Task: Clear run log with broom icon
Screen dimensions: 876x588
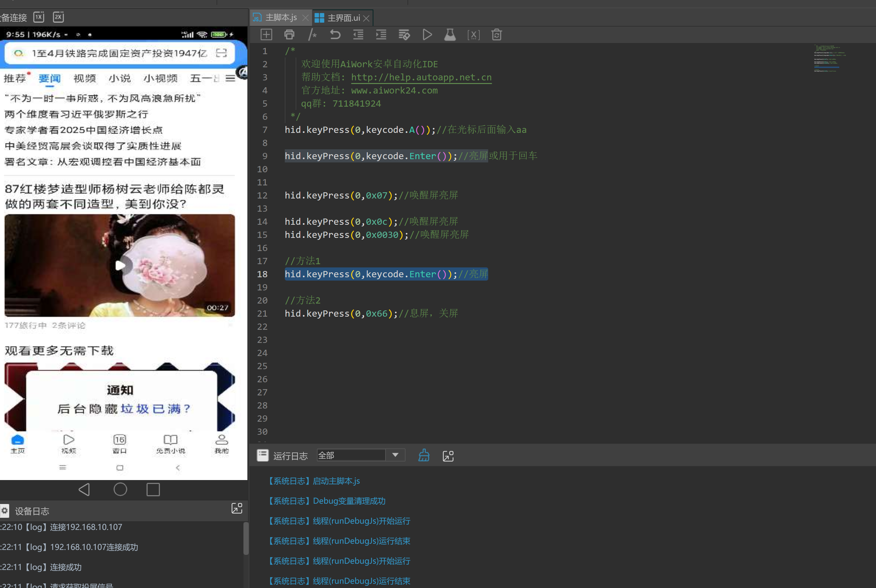Action: click(x=424, y=455)
